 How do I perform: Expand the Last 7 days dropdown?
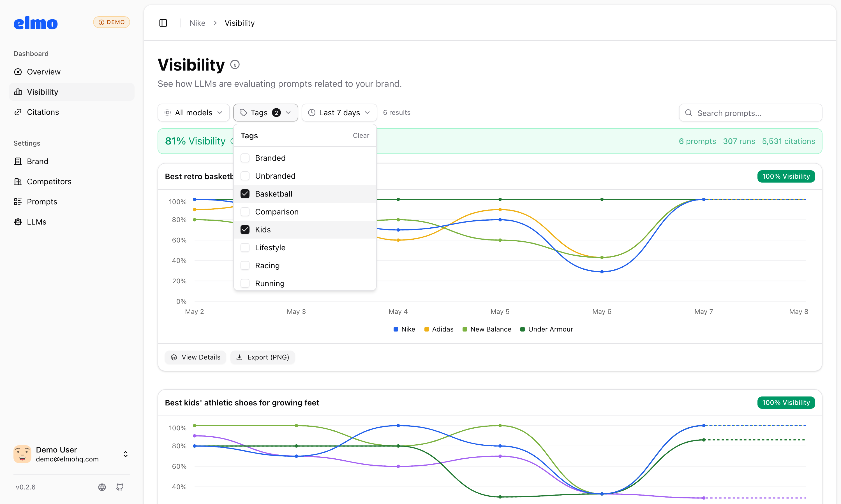(339, 112)
